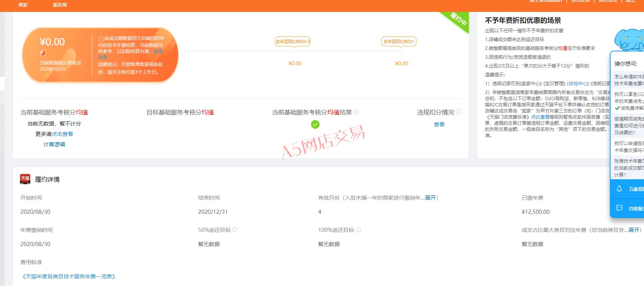This screenshot has width=644, height=286.
Task: Click ¥0.00 under the ratio 1 marker
Action: point(401,63)
